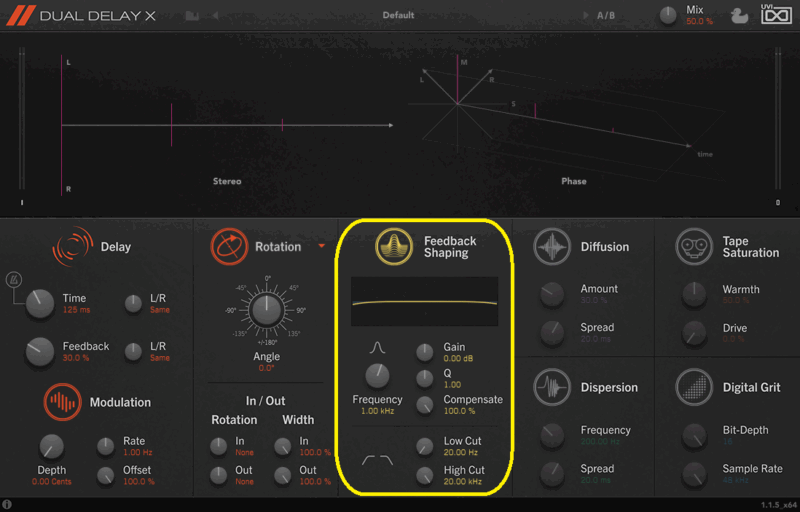The height and width of the screenshot is (512, 800).
Task: Click the feedback EQ curve display
Action: click(424, 301)
